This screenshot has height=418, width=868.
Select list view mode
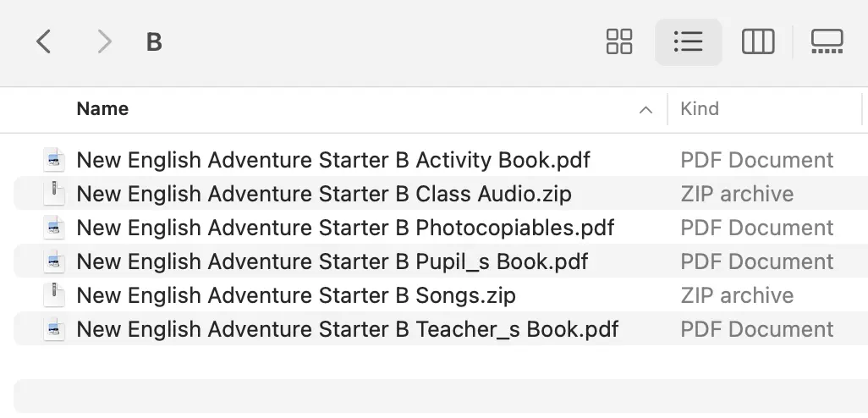coord(688,42)
